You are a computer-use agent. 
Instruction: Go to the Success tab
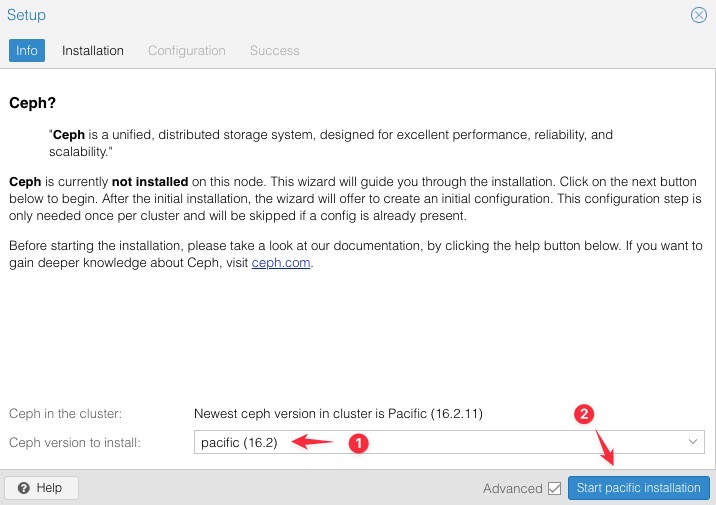274,50
